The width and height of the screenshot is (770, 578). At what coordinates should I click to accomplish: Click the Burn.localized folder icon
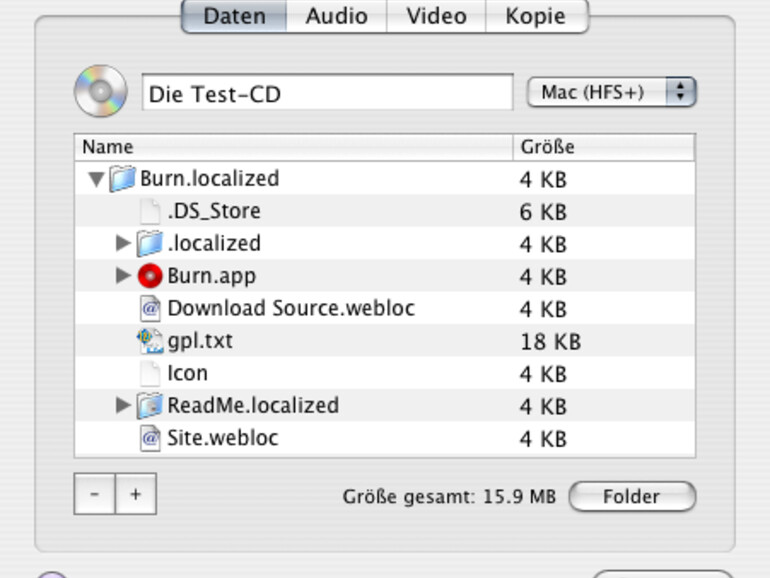point(122,179)
